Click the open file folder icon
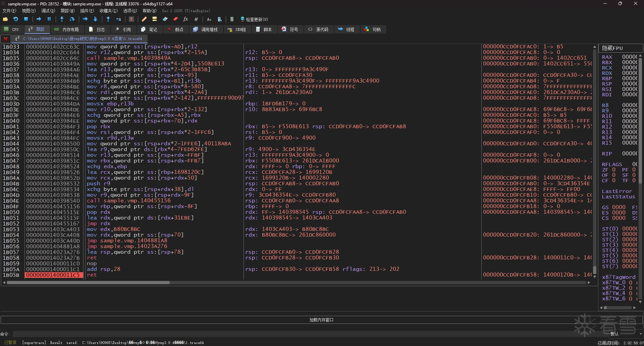 pyautogui.click(x=5, y=19)
